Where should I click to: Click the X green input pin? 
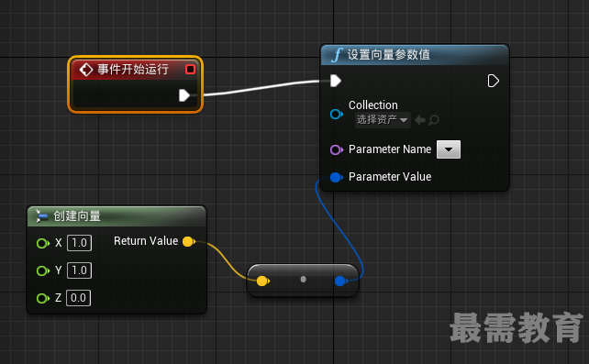click(x=43, y=244)
